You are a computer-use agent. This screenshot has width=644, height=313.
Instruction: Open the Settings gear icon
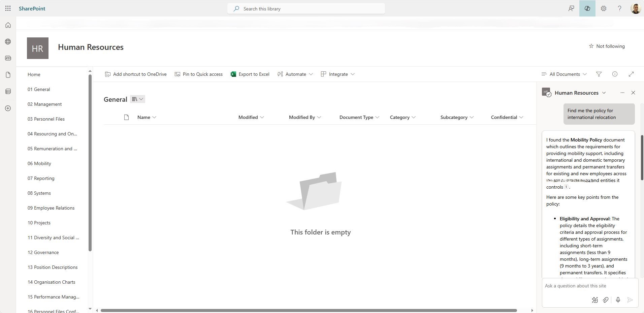tap(603, 8)
